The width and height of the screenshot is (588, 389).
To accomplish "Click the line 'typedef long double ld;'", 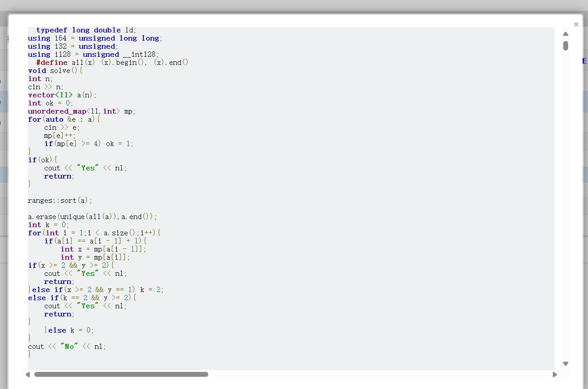I will (x=87, y=30).
